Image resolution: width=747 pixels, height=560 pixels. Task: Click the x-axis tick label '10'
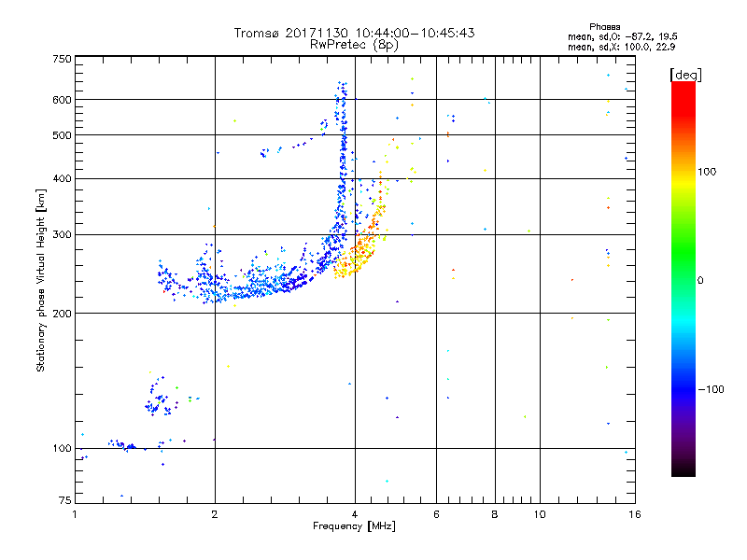tap(540, 514)
